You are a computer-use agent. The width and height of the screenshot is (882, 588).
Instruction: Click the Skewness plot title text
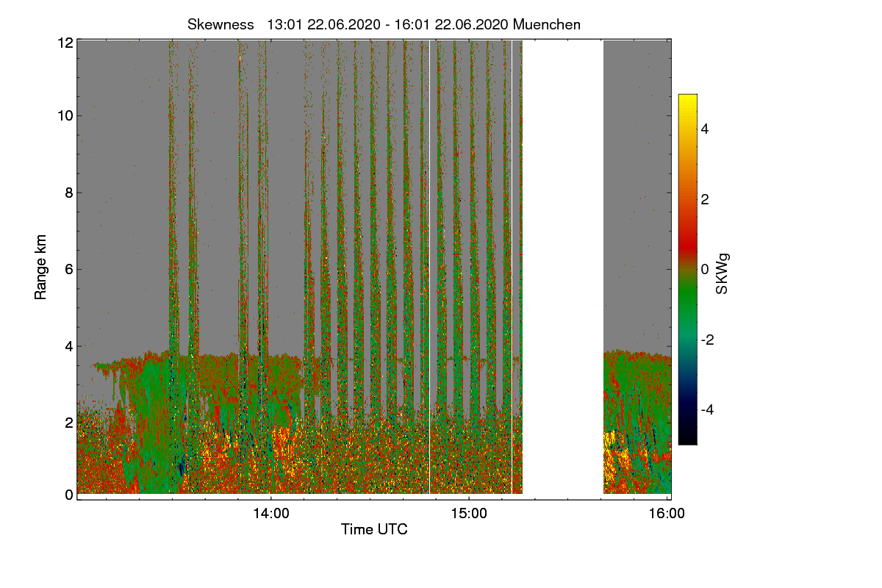pos(384,24)
